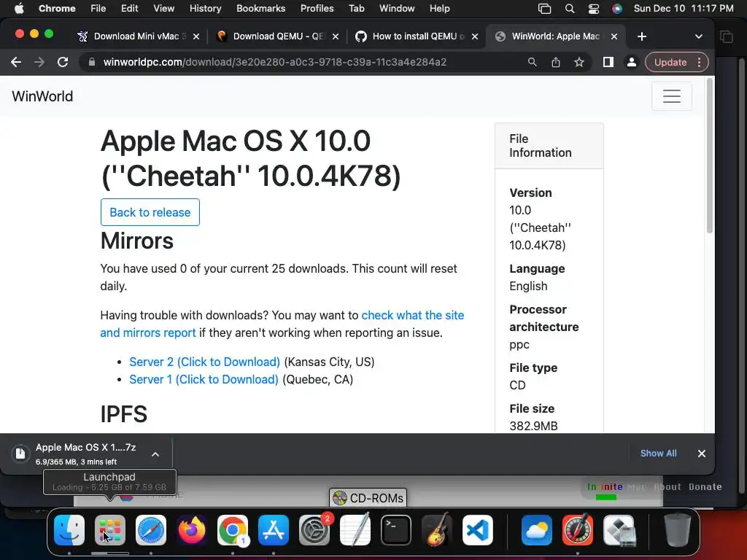Click the About link in background window
The image size is (747, 560).
[x=667, y=487]
